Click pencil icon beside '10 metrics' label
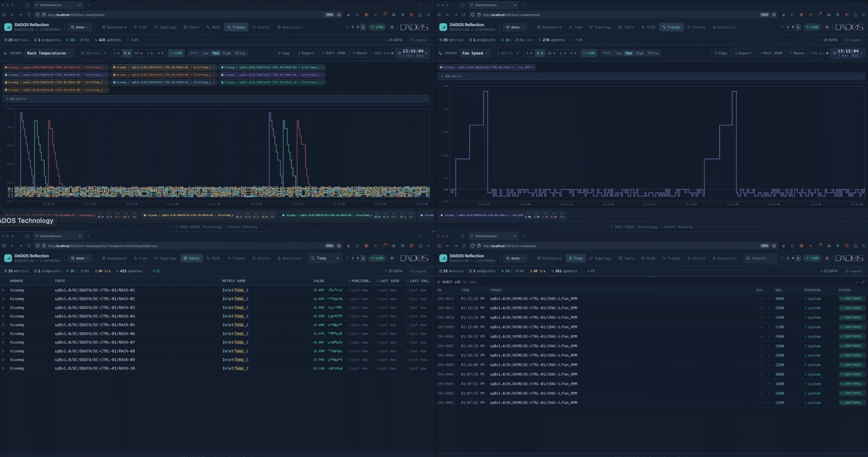Viewport: 868px width, 457px height. [x=105, y=53]
